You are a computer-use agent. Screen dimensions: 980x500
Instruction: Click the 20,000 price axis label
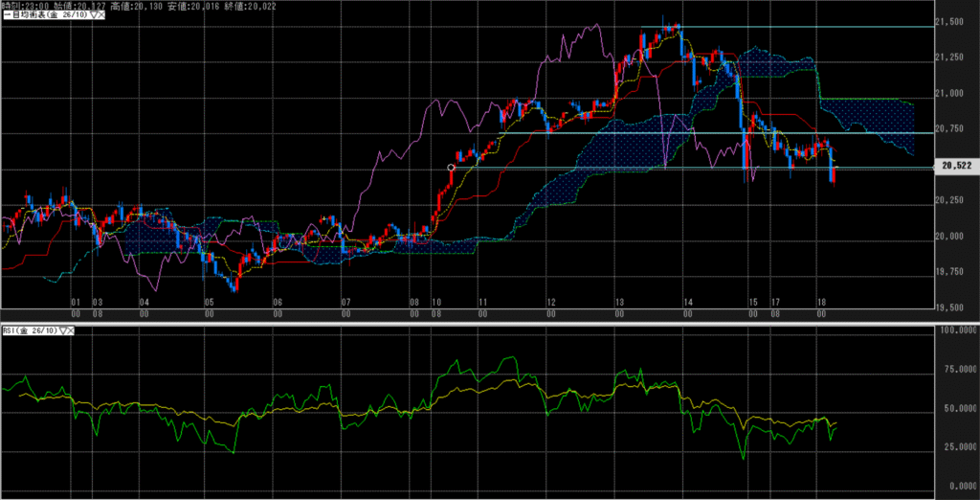point(953,236)
